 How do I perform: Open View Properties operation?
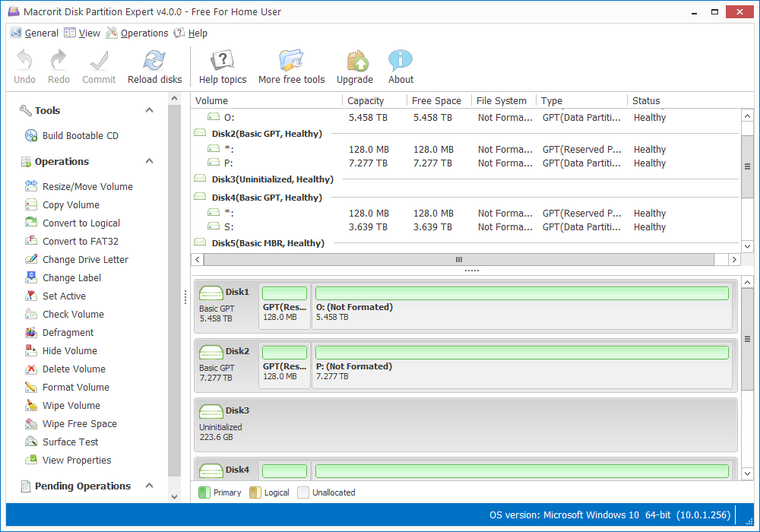68,461
